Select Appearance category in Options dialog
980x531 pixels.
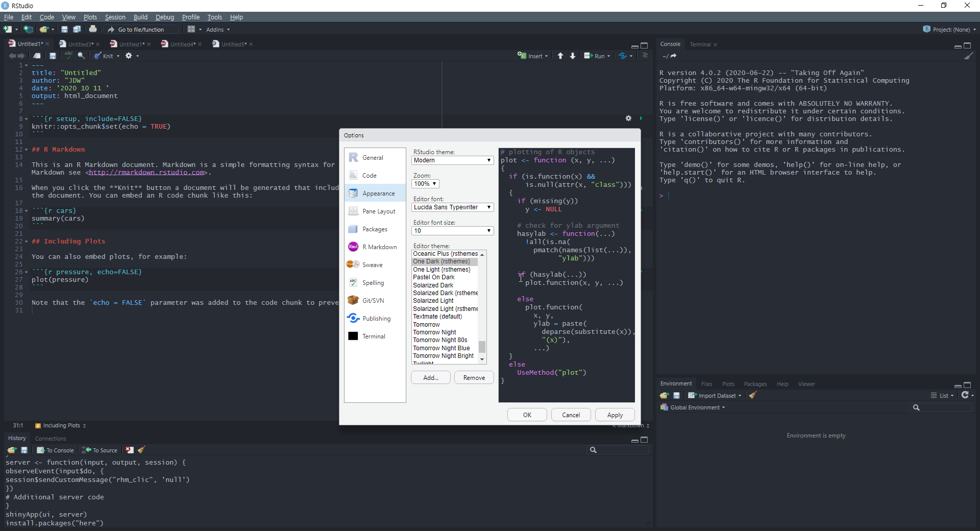(375, 193)
